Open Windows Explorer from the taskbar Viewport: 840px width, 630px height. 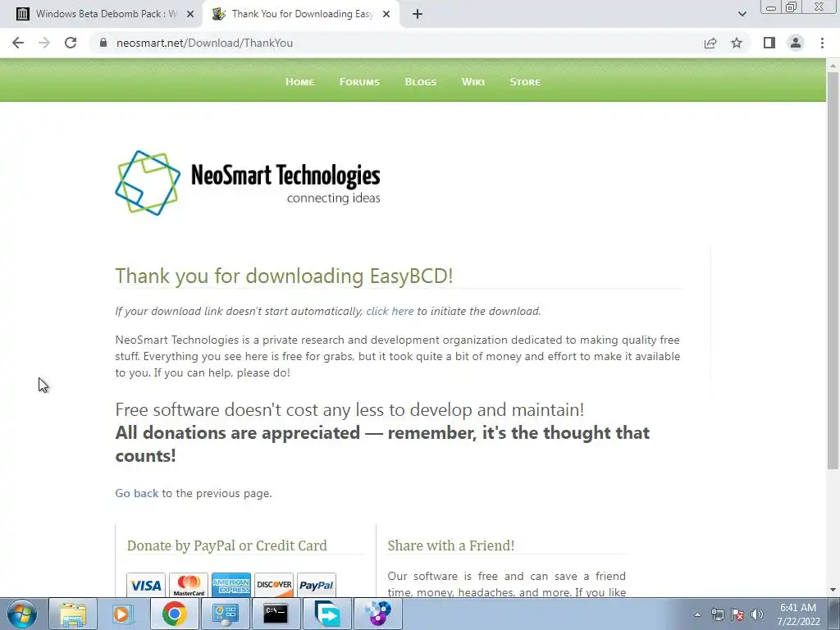pos(73,614)
